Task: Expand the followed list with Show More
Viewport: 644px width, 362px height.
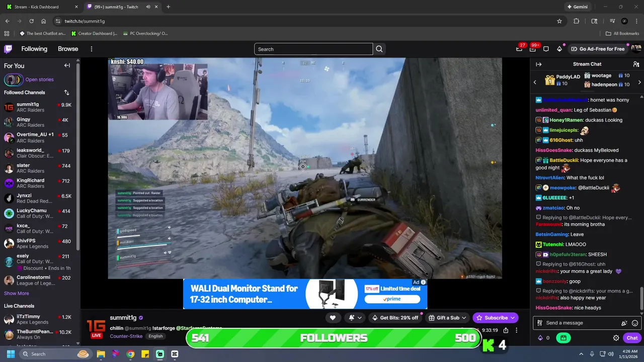Action: (17, 294)
